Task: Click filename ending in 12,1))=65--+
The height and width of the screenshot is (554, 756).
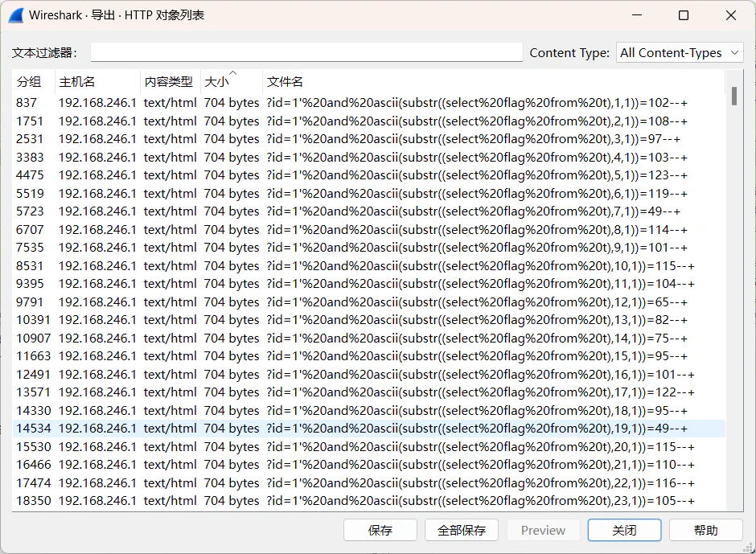Action: (477, 302)
